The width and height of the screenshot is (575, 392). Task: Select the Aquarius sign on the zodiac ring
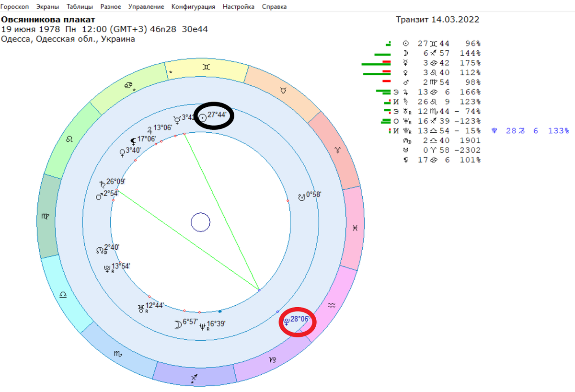331,305
